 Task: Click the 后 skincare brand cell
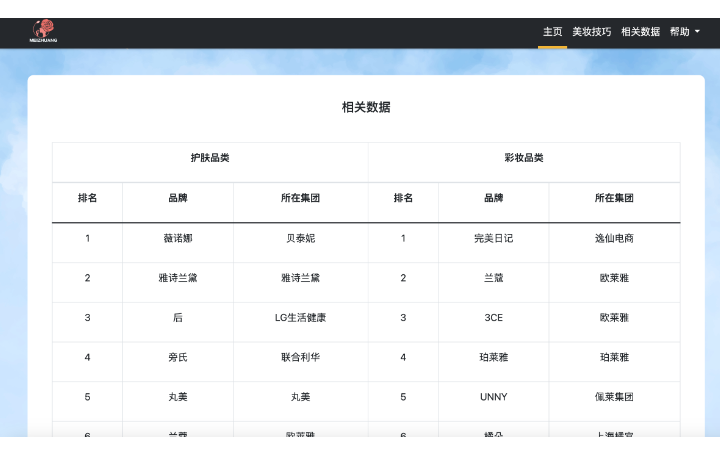(x=178, y=318)
